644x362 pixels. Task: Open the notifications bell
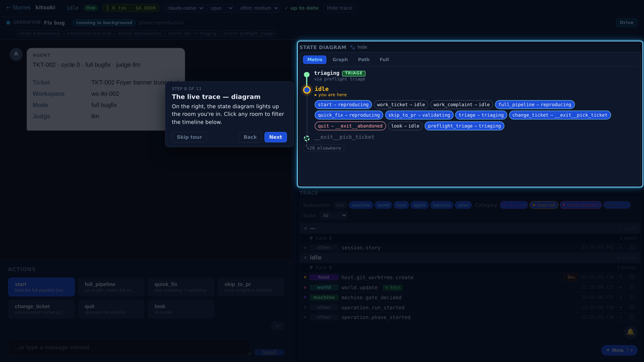click(630, 332)
